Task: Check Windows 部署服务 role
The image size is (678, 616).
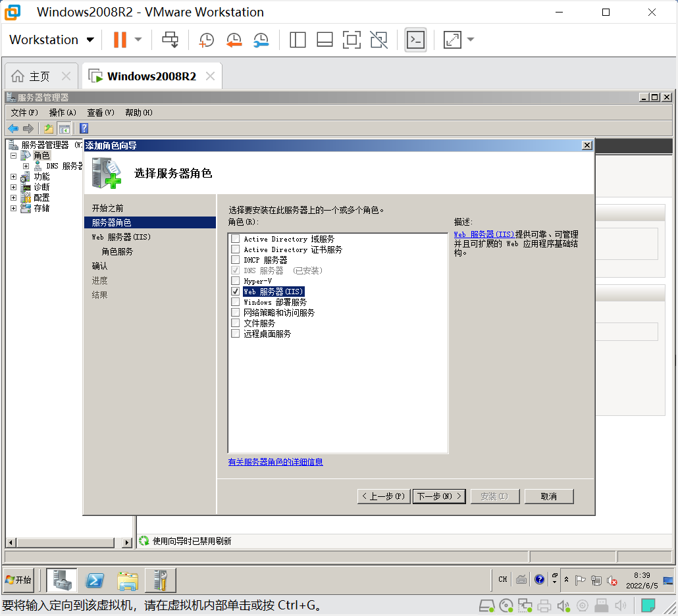Action: pos(235,301)
